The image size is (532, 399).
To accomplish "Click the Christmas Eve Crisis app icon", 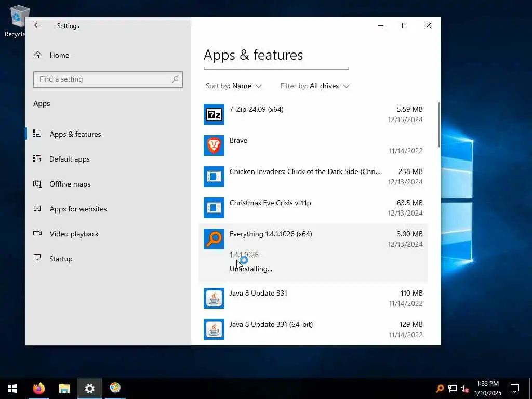I will click(214, 208).
